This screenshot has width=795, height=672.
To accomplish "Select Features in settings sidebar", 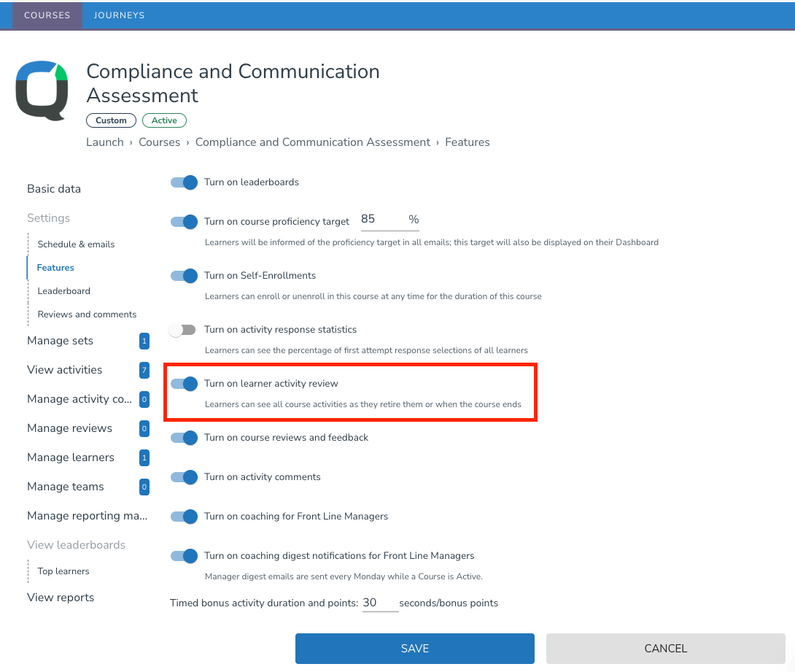I will [55, 268].
